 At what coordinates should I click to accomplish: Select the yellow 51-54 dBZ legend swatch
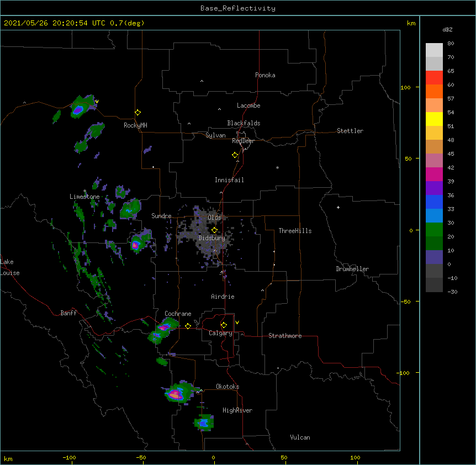tap(434, 119)
